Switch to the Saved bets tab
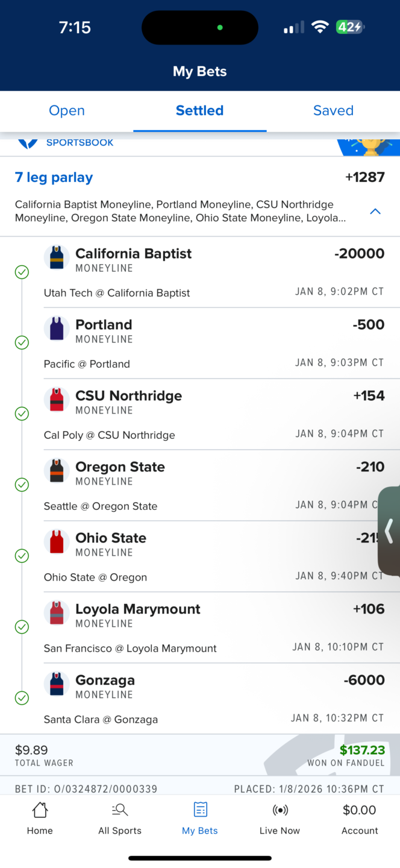 tap(333, 111)
